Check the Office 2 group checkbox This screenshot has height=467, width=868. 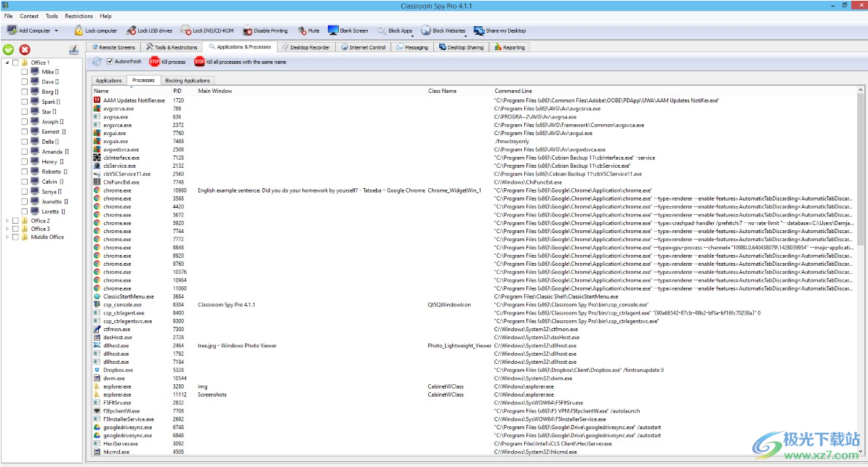pyautogui.click(x=15, y=221)
